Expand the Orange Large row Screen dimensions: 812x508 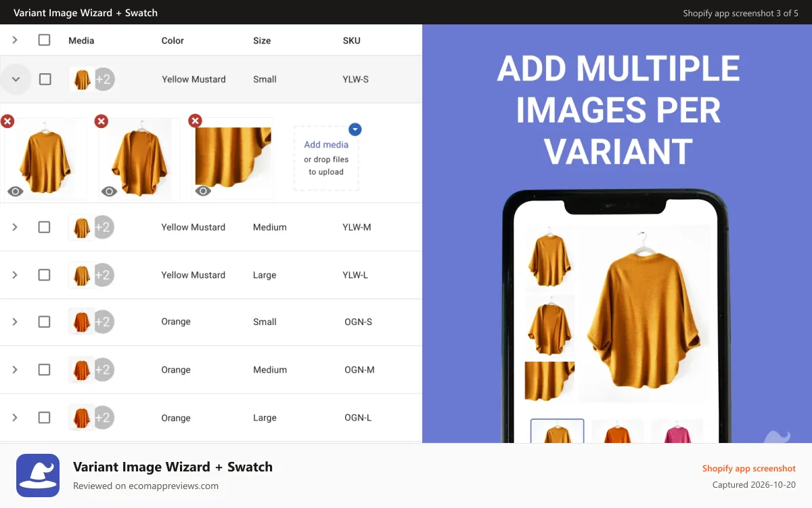click(x=15, y=418)
